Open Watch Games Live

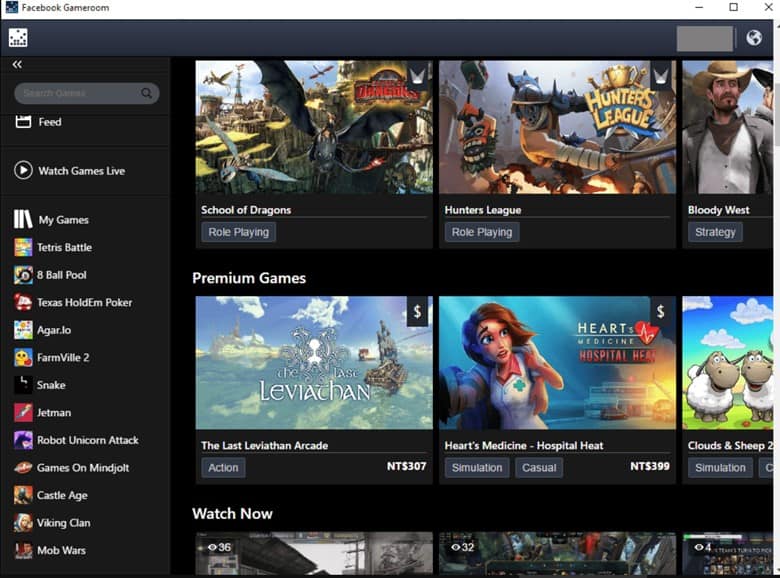coord(82,171)
